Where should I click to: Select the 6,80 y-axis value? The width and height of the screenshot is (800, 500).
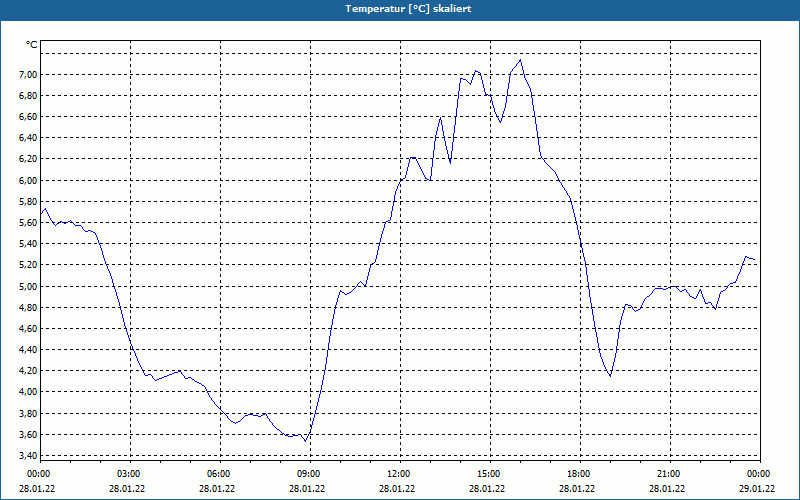pos(28,96)
